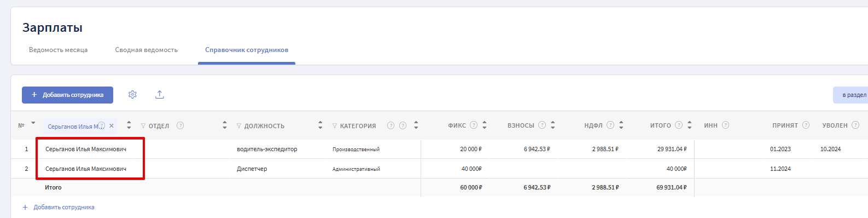
Task: Show help tooltip for ФИКС column
Action: click(474, 125)
